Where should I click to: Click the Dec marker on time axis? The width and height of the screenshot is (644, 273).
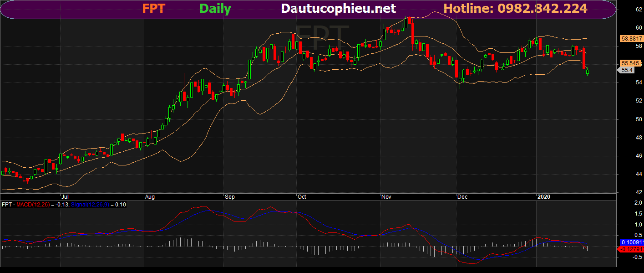(x=462, y=197)
